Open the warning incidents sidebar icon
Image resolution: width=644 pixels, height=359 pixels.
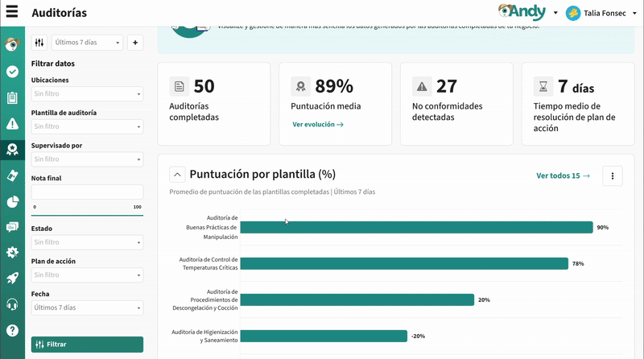tap(12, 123)
